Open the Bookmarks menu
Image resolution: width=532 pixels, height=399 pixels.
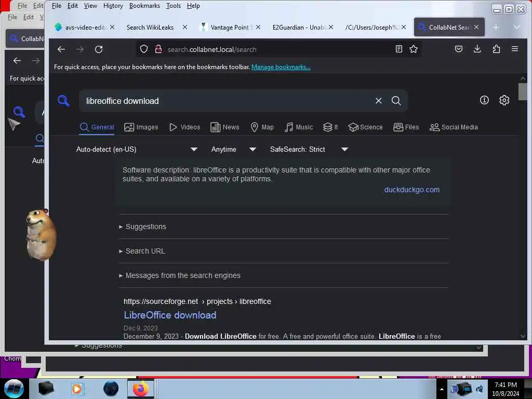coord(144,6)
